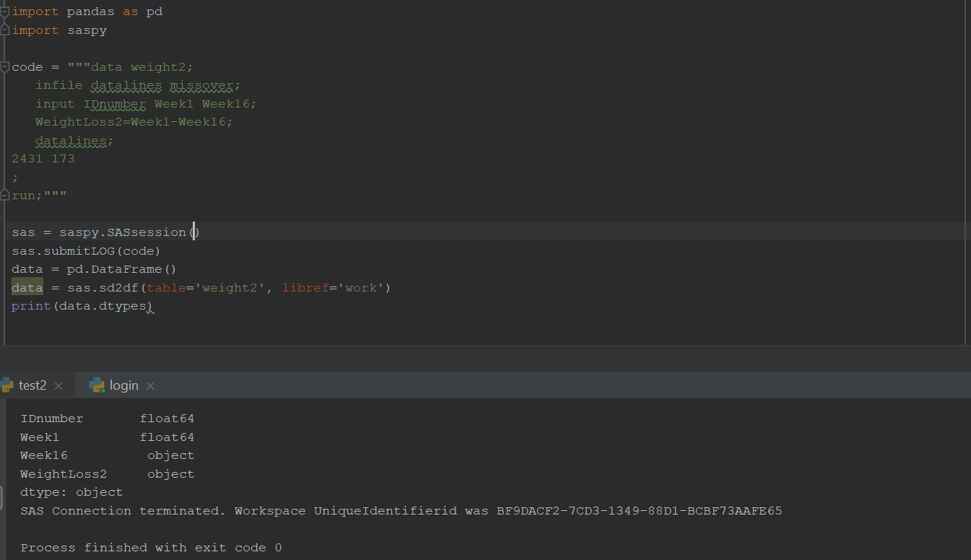
Task: Click the underlined word missover
Action: point(202,84)
